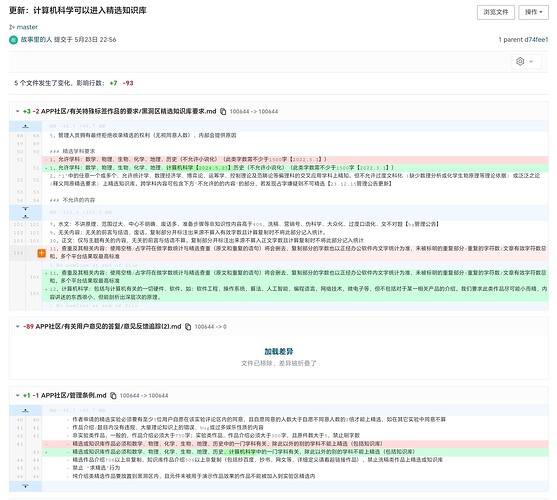Copy path of 管理条例.md file

pos(113,396)
